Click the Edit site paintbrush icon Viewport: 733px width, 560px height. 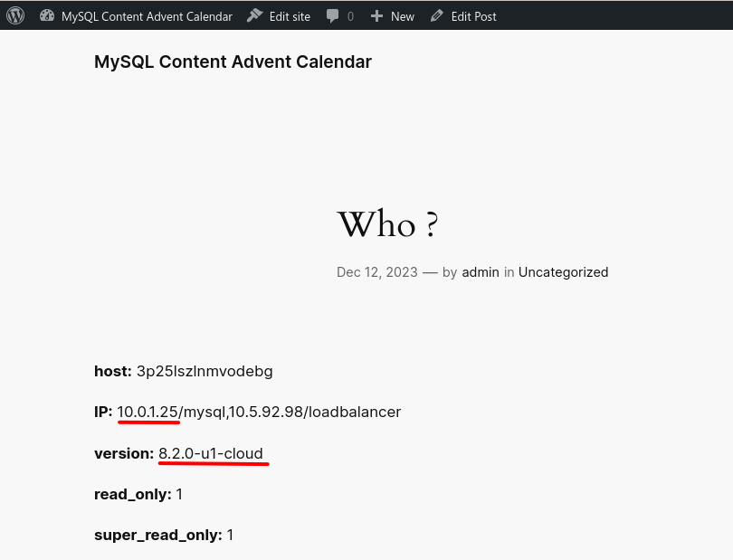tap(254, 15)
